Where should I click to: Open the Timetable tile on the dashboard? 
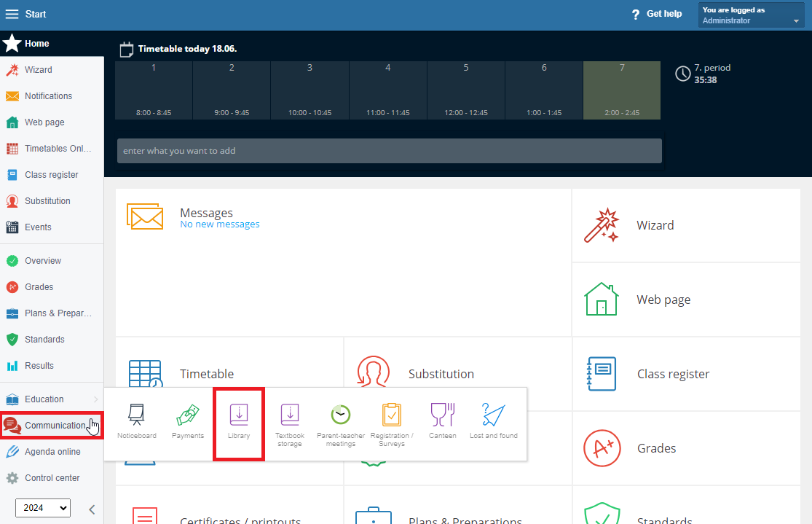tap(229, 363)
